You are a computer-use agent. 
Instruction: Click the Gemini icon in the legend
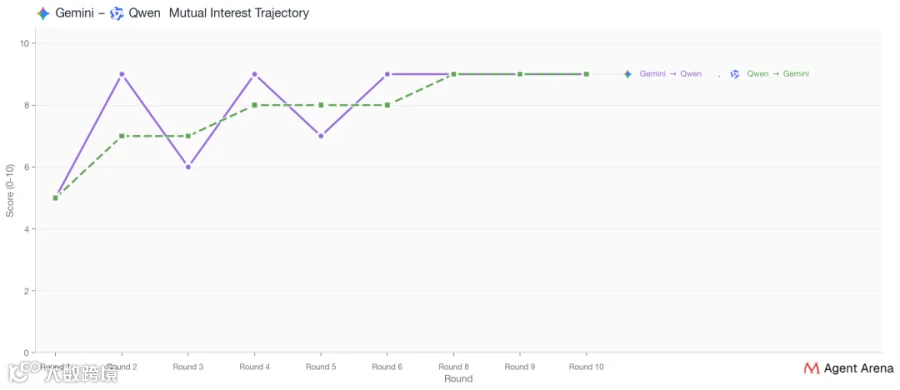tap(628, 74)
